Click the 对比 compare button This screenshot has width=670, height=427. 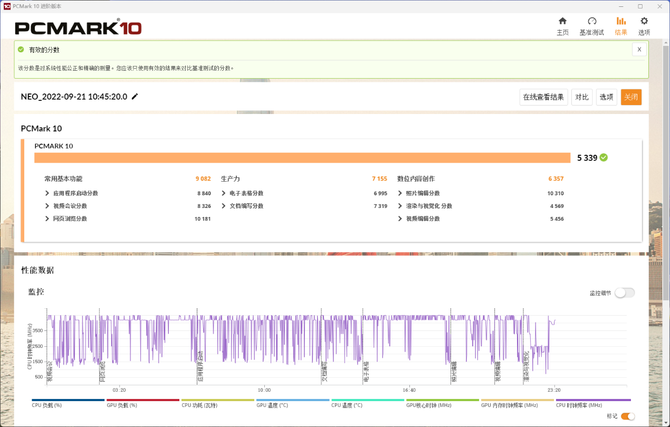(x=581, y=97)
